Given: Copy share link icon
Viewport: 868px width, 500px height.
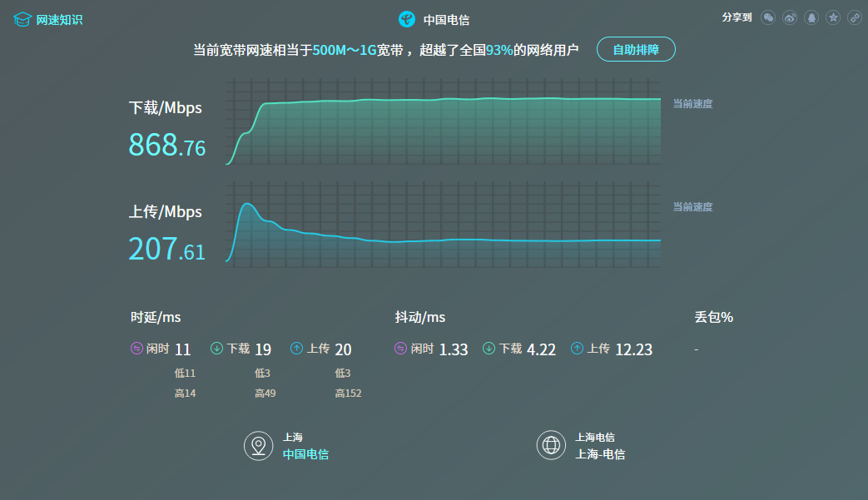Looking at the screenshot, I should (x=855, y=17).
